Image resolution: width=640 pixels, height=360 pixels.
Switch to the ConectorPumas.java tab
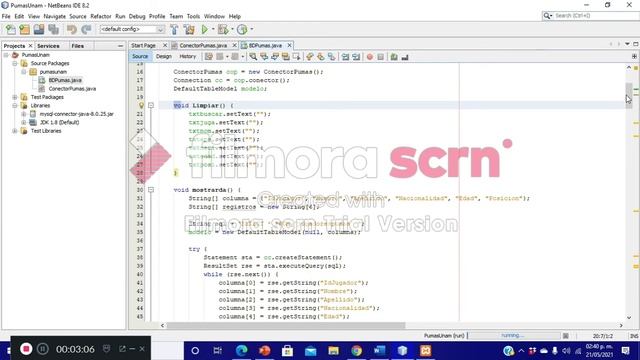tap(203, 45)
